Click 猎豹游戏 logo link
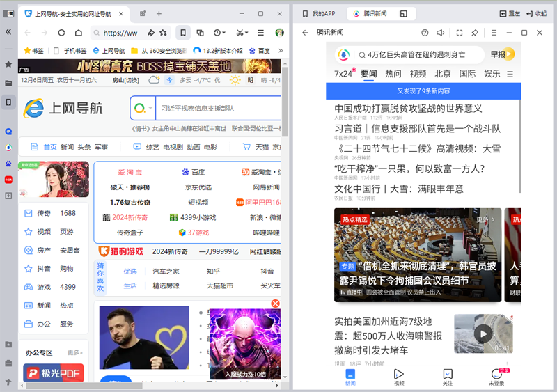The height and width of the screenshot is (392, 557). tap(121, 251)
